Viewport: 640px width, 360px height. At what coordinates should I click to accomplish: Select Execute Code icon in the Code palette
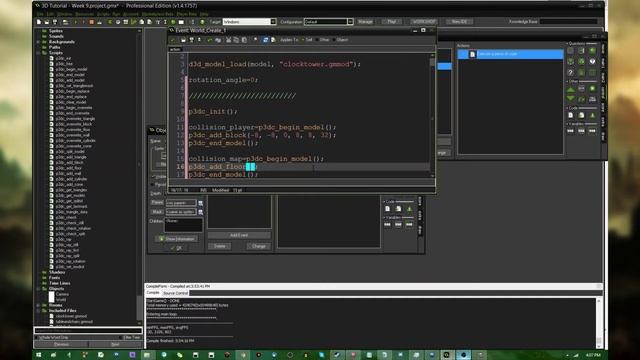pos(571,116)
